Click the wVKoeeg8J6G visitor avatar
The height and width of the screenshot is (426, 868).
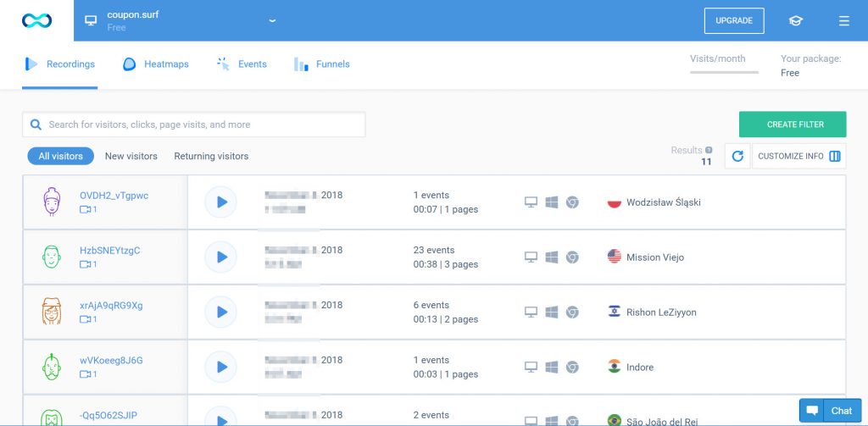[52, 367]
